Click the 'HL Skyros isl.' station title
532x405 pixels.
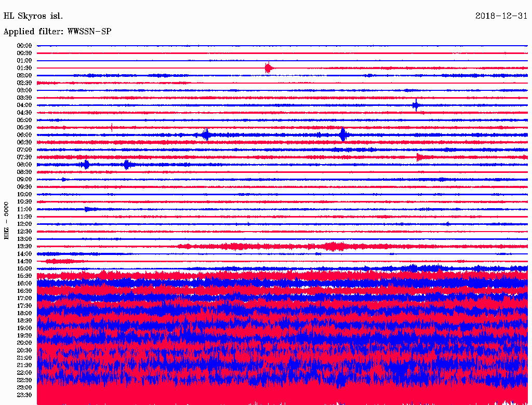(33, 16)
